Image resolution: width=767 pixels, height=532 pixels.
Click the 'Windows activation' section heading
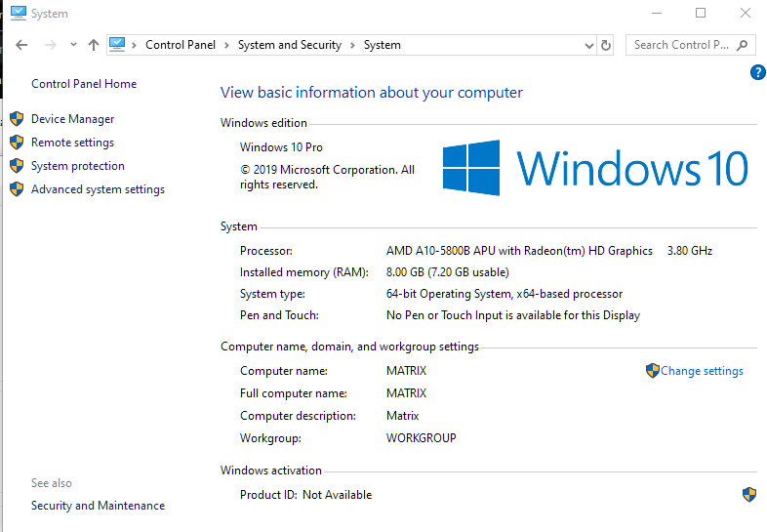pos(271,471)
